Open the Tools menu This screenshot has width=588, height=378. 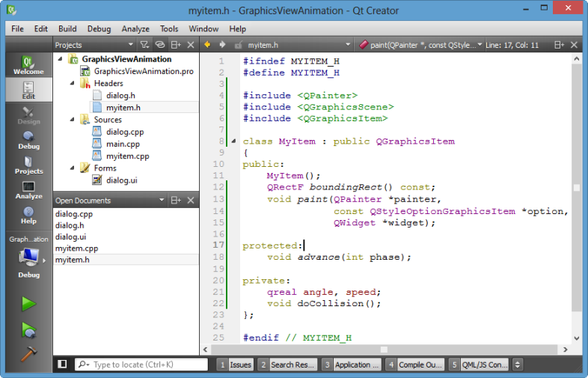pyautogui.click(x=169, y=29)
